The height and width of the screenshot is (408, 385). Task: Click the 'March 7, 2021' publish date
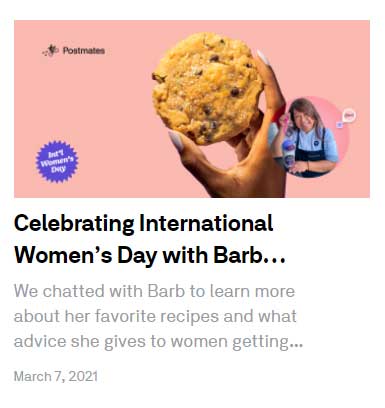(56, 377)
